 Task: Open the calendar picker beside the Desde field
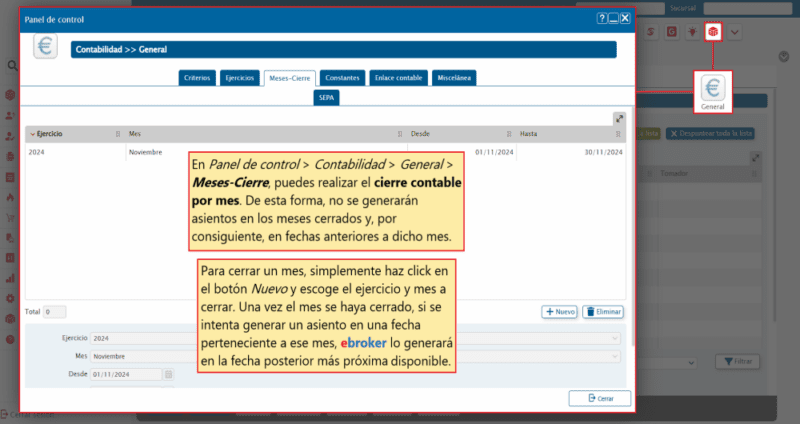coord(169,374)
